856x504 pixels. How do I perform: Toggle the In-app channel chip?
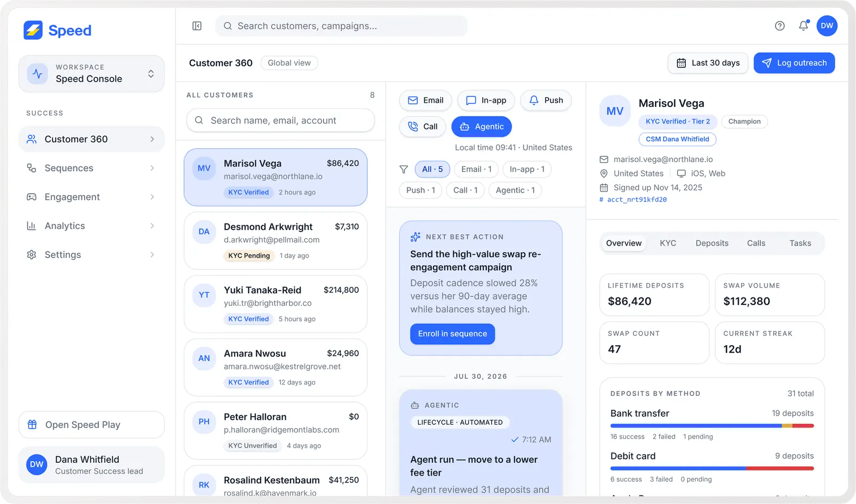pos(486,101)
